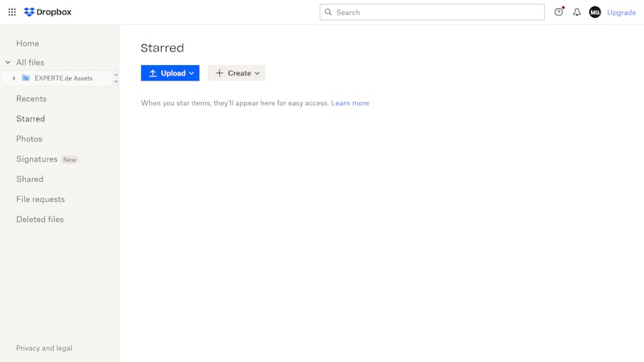Open Privacy and legal link

click(x=44, y=348)
